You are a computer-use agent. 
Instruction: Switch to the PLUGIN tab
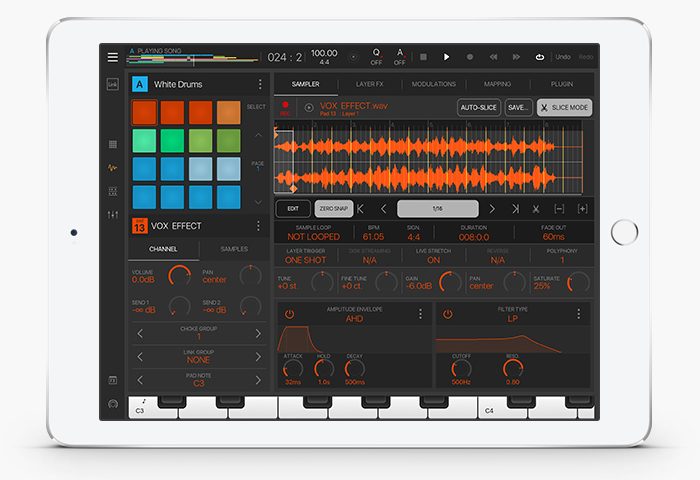point(562,84)
